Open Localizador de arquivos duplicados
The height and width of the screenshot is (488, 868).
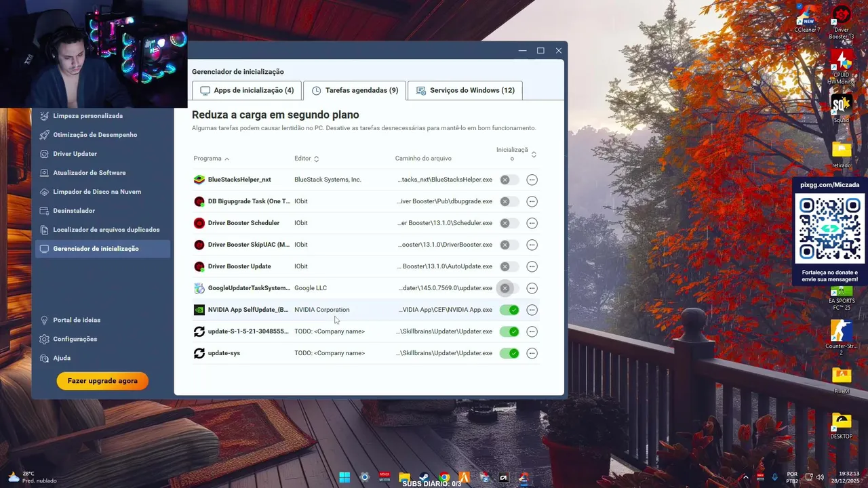tap(102, 230)
